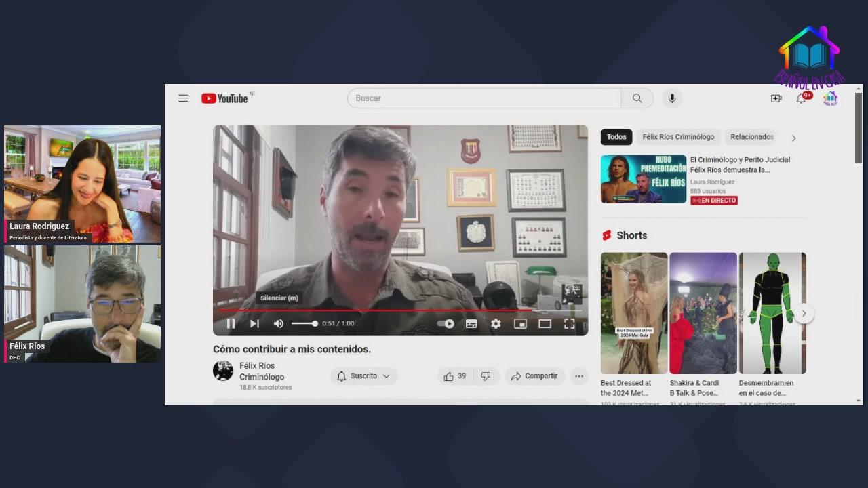The width and height of the screenshot is (868, 488).
Task: Open the more actions ellipsis menu
Action: coord(578,376)
